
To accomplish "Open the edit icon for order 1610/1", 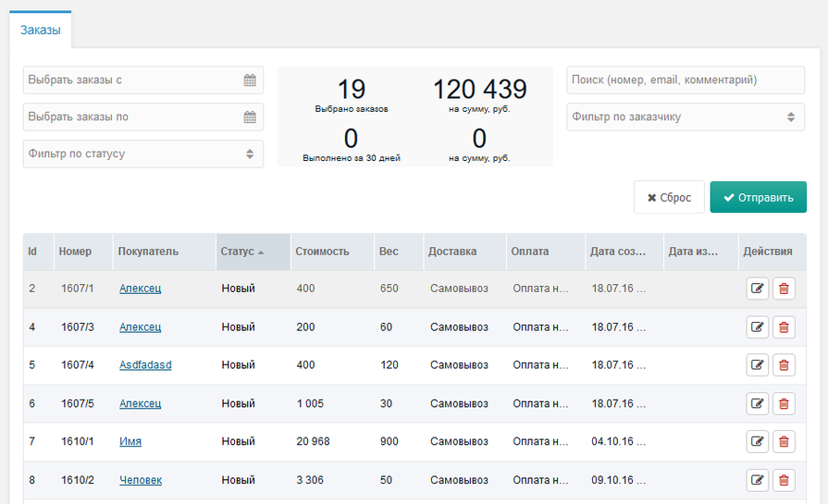I will pos(757,442).
